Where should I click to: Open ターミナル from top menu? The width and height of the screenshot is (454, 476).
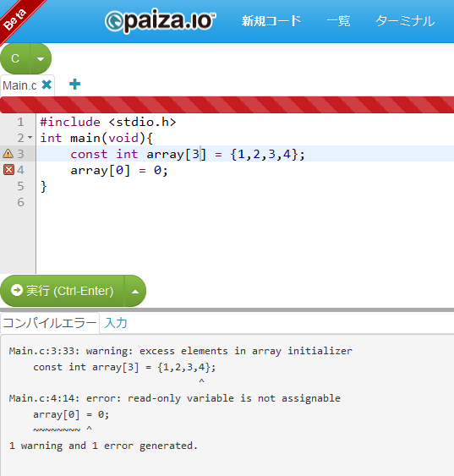tap(405, 21)
